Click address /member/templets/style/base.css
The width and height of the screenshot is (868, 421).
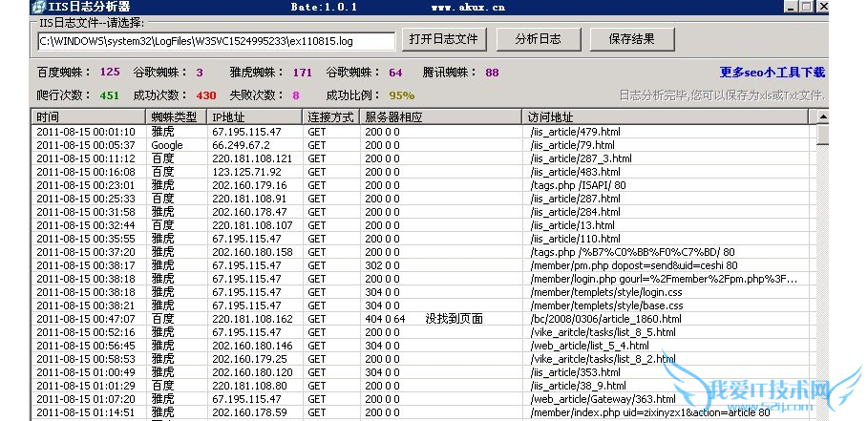(606, 305)
